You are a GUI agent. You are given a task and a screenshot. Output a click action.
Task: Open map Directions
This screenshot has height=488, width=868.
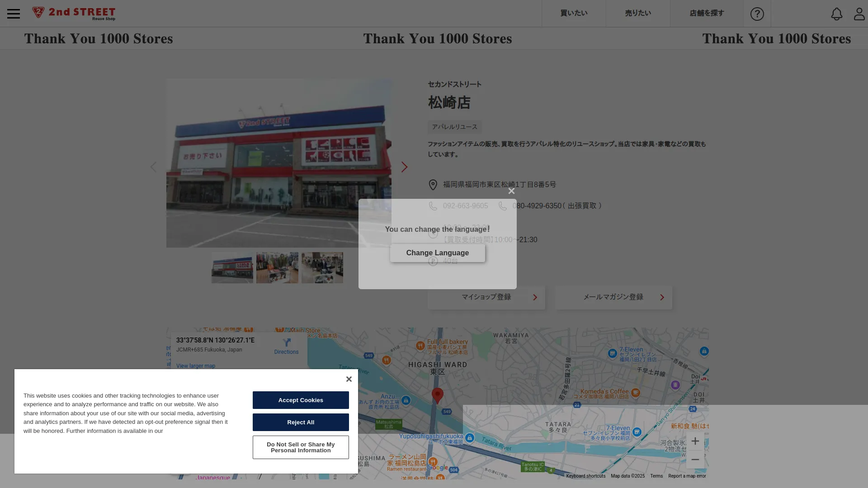coord(286,347)
